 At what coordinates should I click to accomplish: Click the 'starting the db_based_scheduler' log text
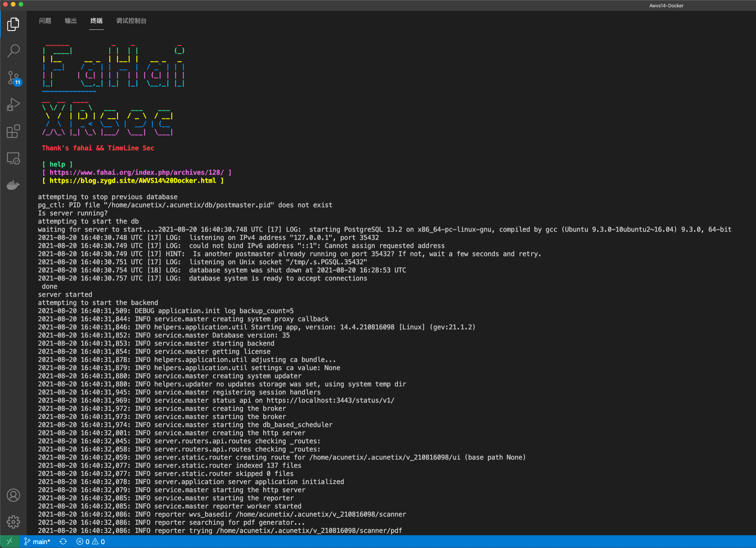coord(272,425)
